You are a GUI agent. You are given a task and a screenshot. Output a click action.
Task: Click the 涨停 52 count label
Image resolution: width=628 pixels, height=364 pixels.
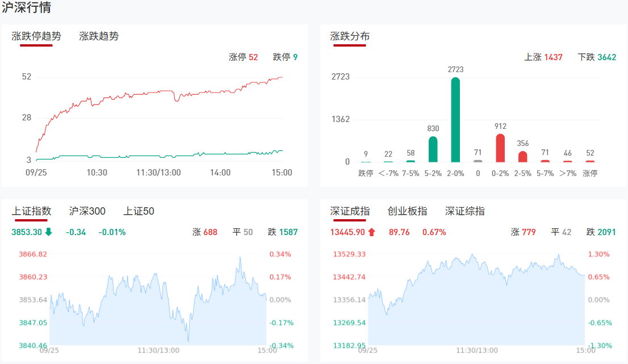[244, 57]
